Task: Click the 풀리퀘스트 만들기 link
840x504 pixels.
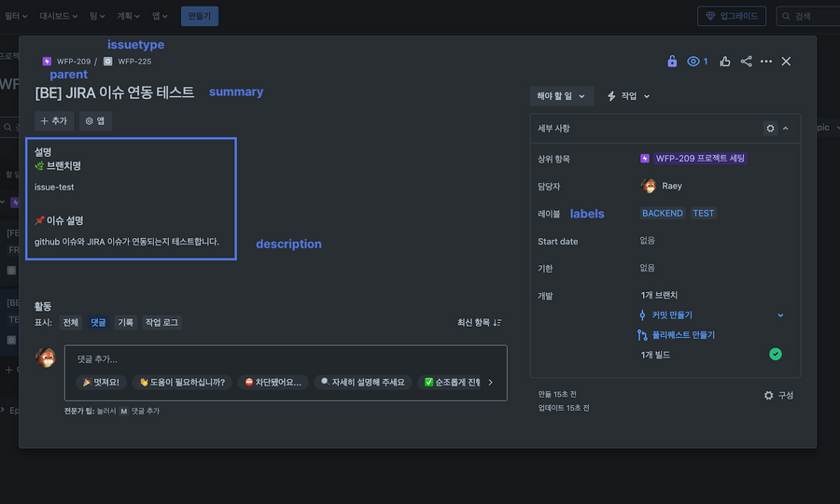Action: pyautogui.click(x=683, y=335)
